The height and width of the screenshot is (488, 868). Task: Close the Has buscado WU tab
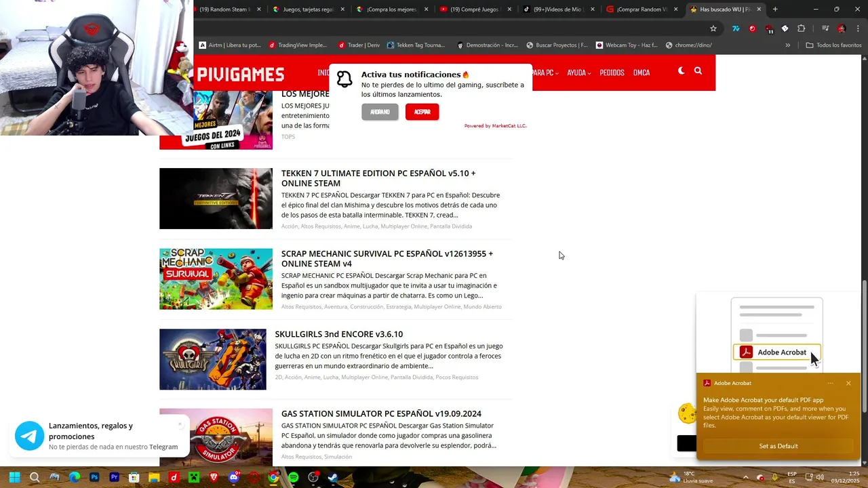coord(759,9)
